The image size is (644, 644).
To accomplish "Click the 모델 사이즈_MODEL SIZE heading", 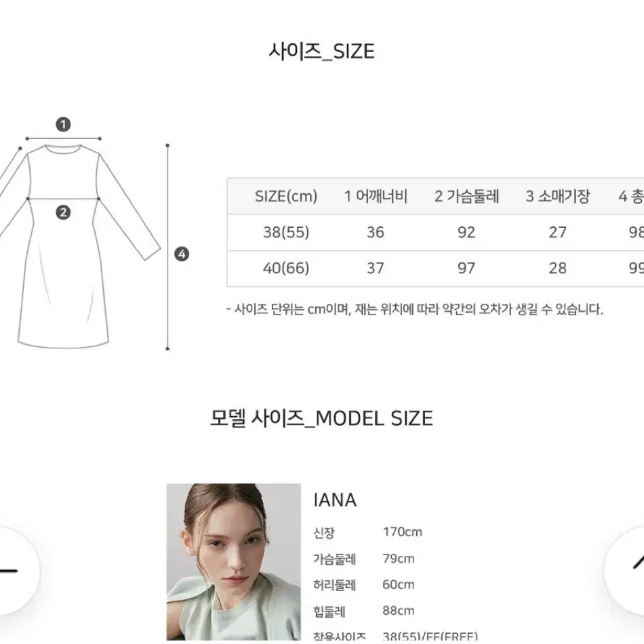I will [321, 418].
